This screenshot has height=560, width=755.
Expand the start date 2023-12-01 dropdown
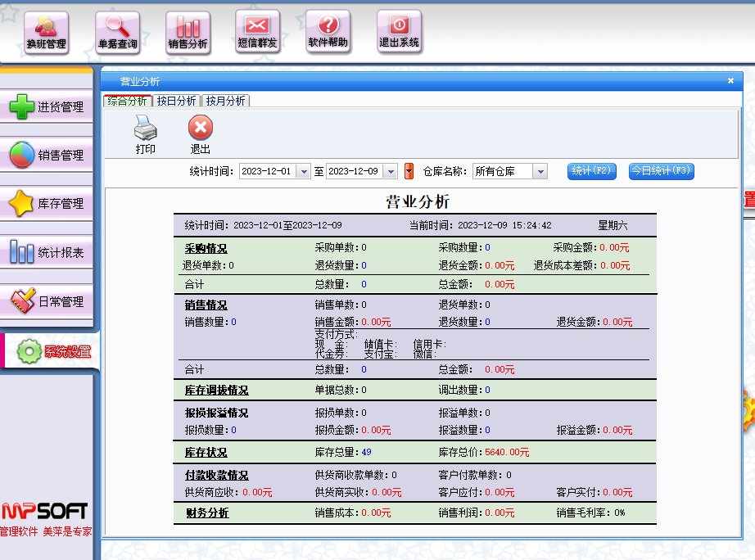point(304,171)
